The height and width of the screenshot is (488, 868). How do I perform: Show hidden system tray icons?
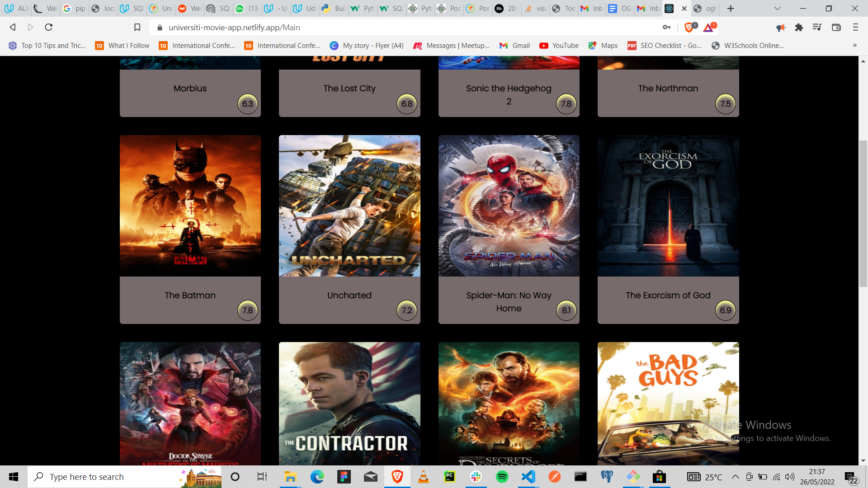(736, 477)
